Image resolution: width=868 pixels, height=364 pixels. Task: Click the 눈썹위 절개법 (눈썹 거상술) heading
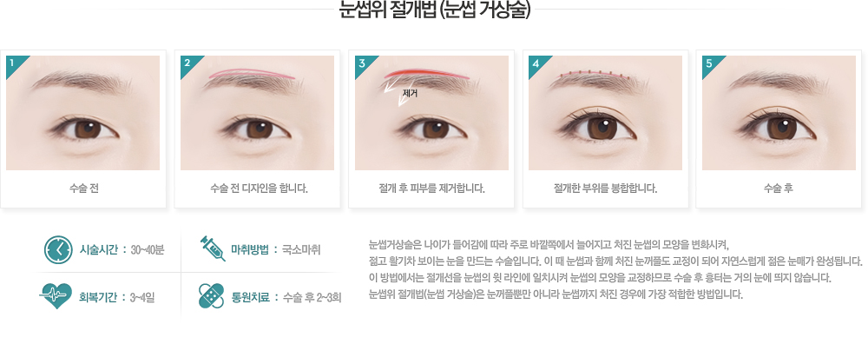click(434, 11)
